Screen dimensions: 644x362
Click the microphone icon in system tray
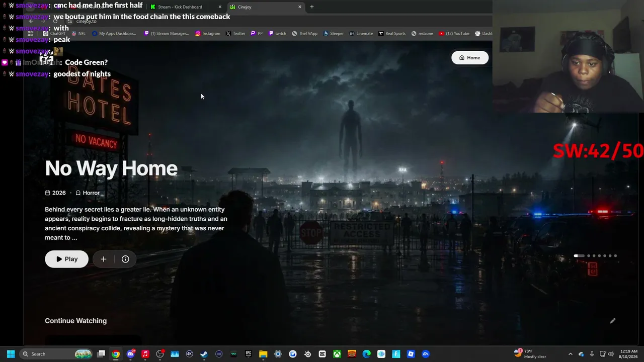click(592, 354)
